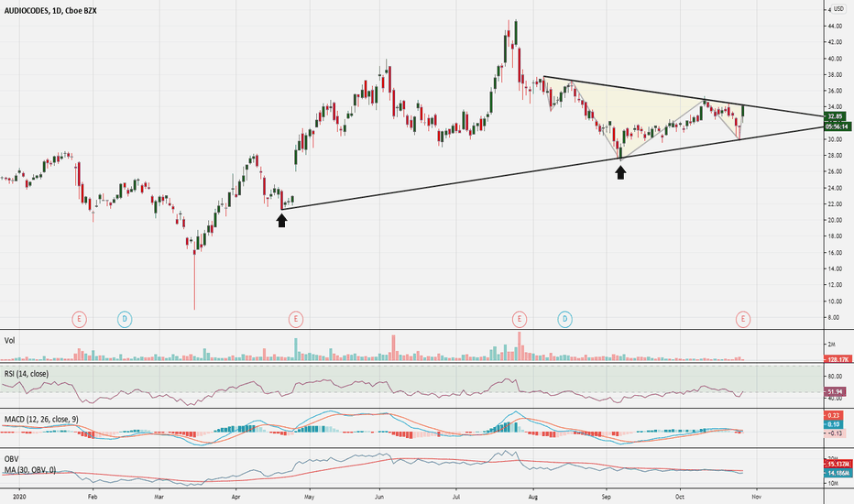The image size is (854, 504).
Task: Open the earnings marker in late April
Action: [296, 319]
